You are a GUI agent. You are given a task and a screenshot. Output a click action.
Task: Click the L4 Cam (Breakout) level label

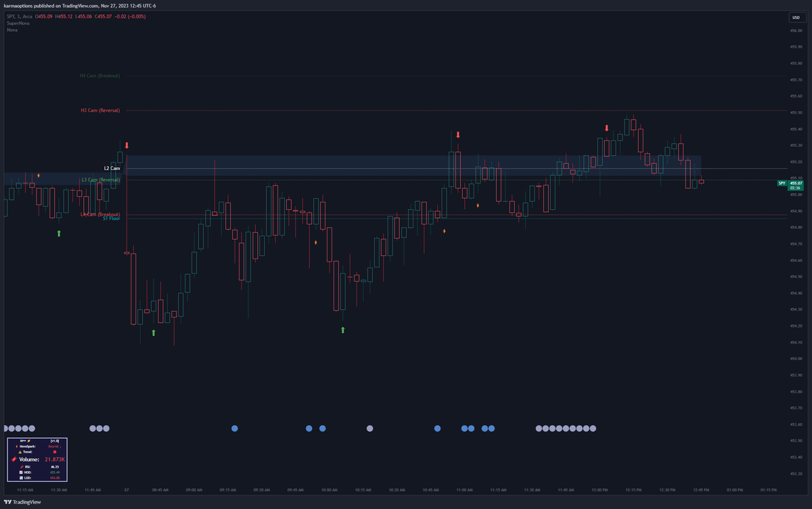point(100,214)
